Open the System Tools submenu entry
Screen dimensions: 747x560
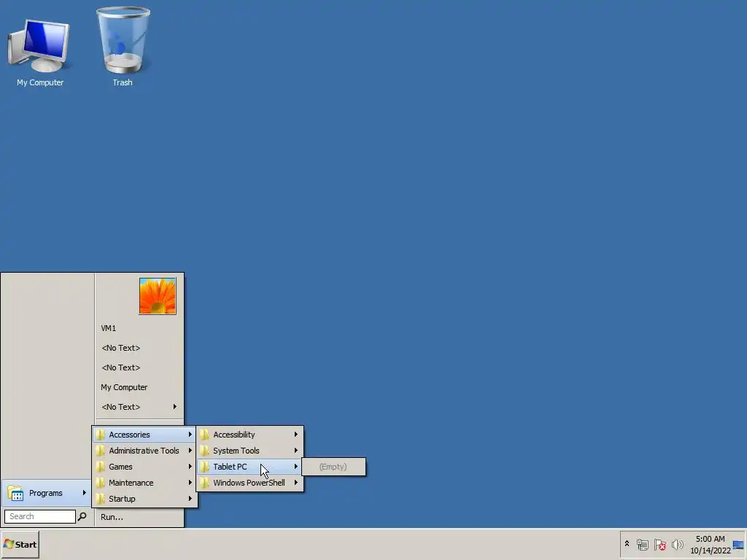[x=249, y=451]
